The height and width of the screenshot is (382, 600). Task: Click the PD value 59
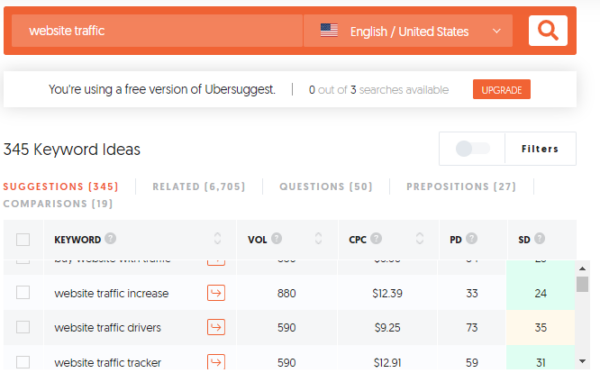point(472,362)
